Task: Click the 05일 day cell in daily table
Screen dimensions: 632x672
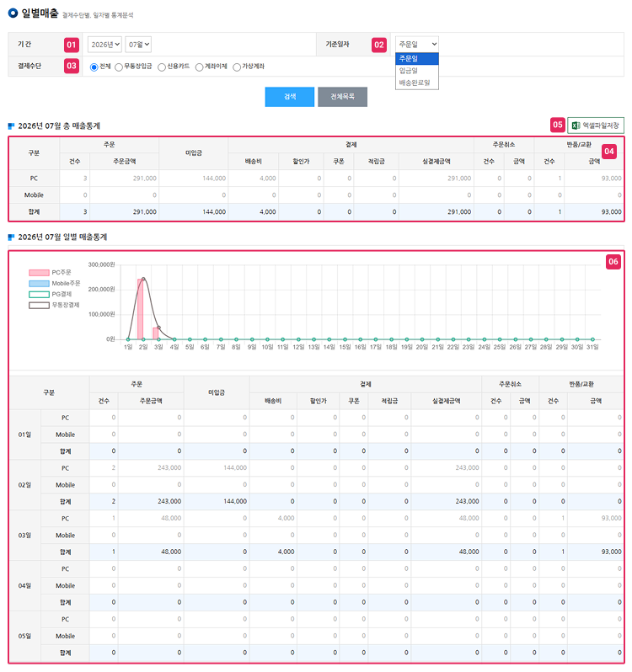Action: (x=24, y=636)
